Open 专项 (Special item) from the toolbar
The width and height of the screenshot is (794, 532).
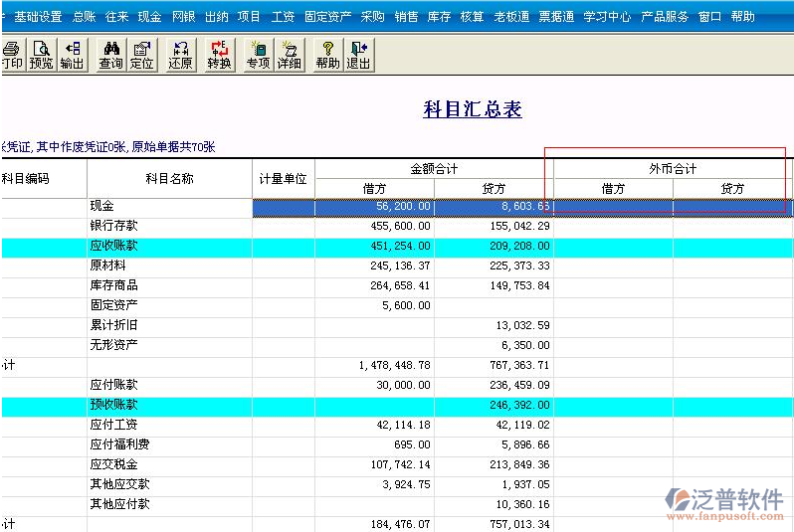tap(258, 55)
